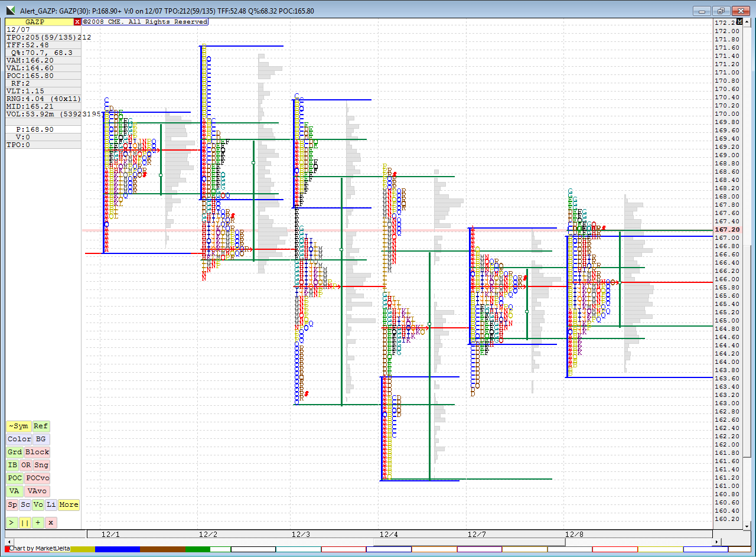
Task: Click the green '+' button
Action: click(x=38, y=522)
